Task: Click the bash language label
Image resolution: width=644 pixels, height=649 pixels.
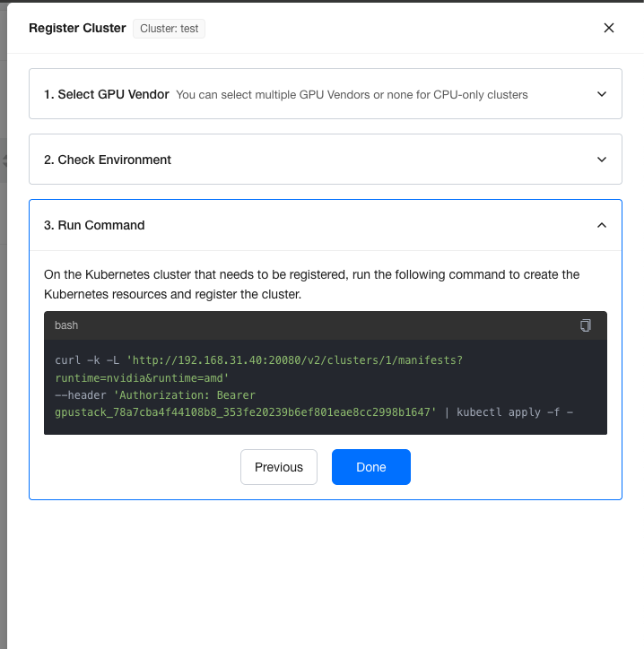Action: 66,325
